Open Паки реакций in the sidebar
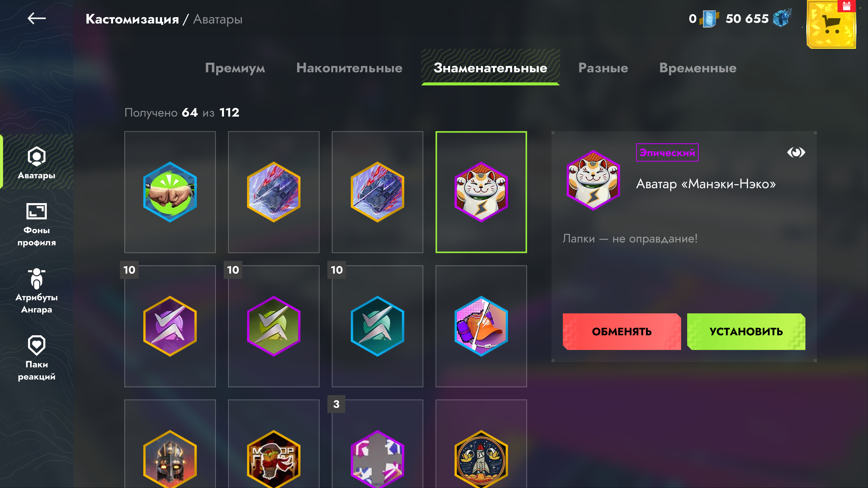This screenshot has height=488, width=868. pos(36,358)
